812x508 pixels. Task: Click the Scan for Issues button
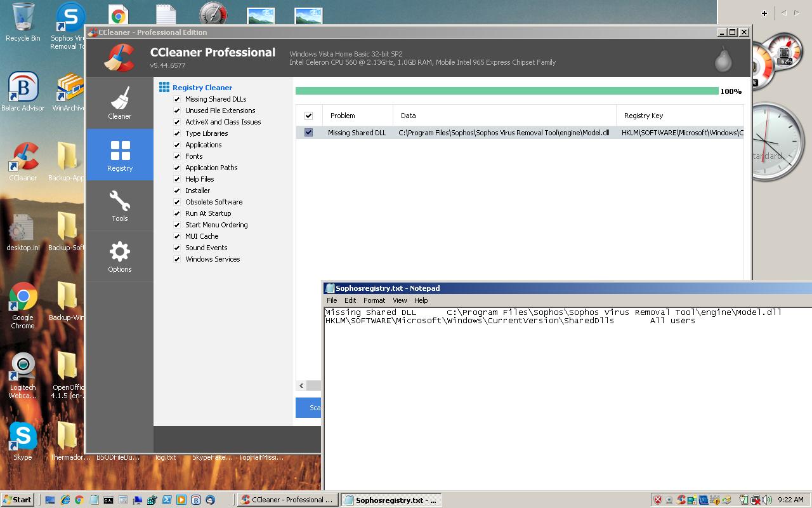pyautogui.click(x=308, y=408)
